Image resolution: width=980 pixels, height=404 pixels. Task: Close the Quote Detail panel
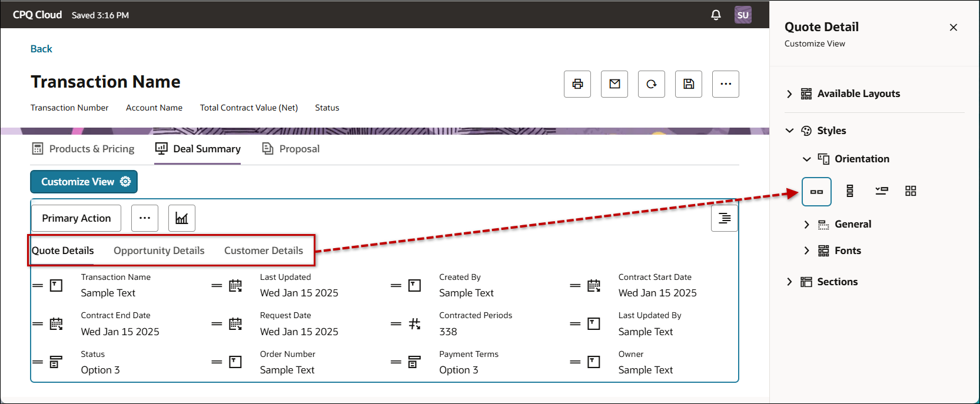[x=953, y=28]
